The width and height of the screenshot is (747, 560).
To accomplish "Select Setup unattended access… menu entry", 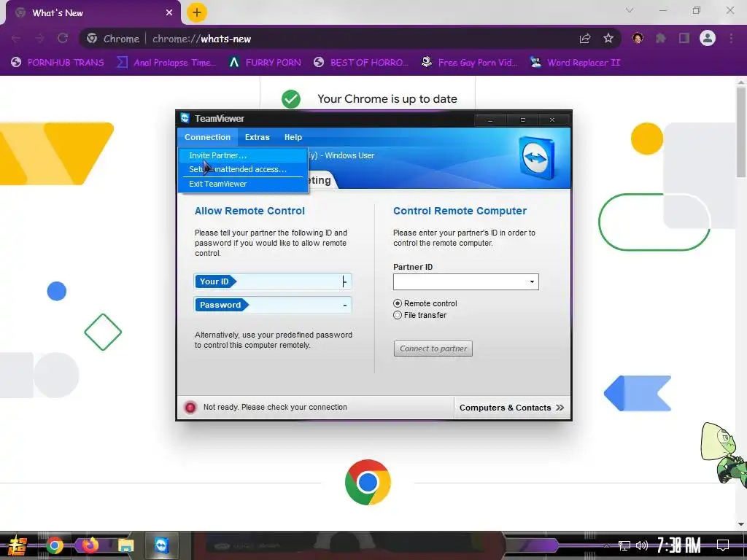I will click(243, 169).
